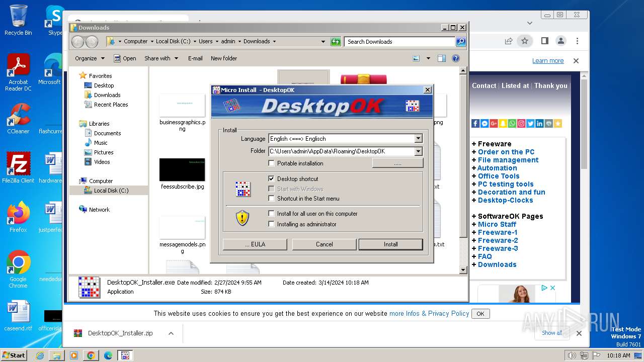Open the Language dropdown in installer
The image size is (644, 362).
tap(418, 139)
